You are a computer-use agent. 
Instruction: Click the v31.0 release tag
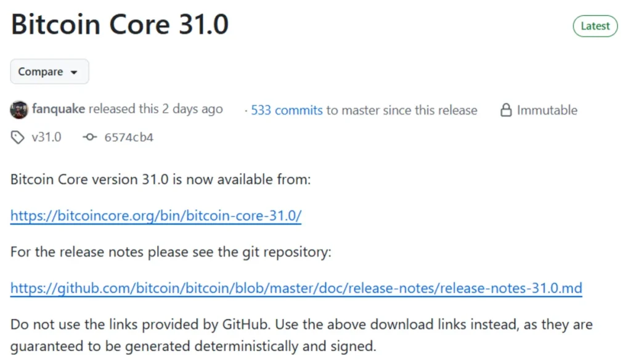[47, 137]
